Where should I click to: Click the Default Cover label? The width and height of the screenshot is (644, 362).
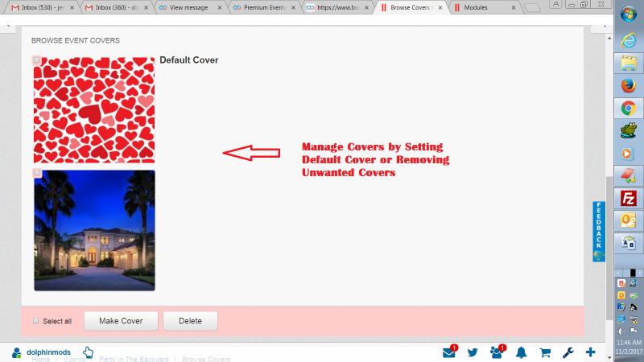(x=189, y=60)
